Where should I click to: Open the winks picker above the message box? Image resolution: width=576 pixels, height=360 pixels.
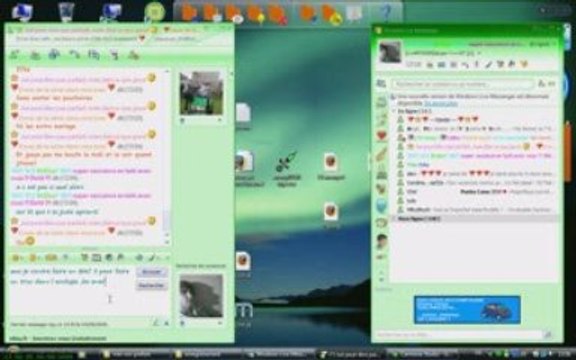(33, 258)
